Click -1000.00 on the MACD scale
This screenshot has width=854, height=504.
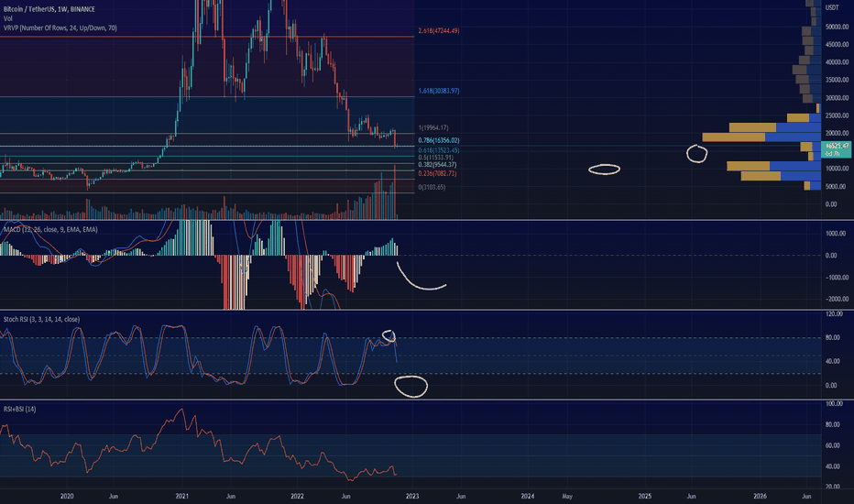tap(836, 278)
